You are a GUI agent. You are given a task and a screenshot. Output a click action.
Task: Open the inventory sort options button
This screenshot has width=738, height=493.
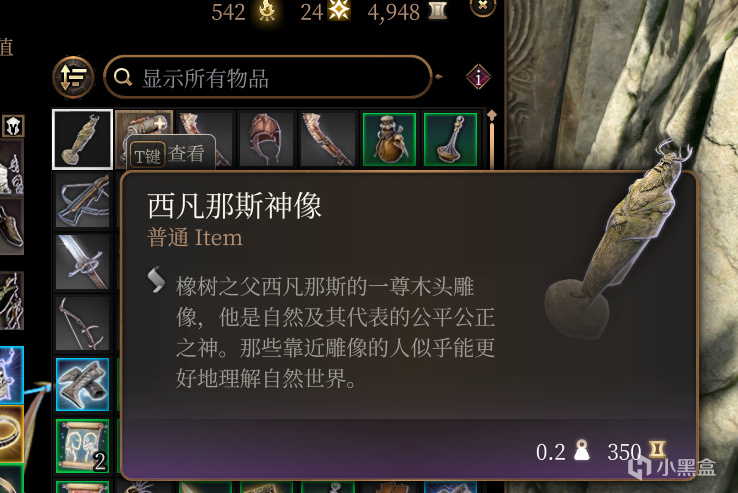tap(73, 77)
